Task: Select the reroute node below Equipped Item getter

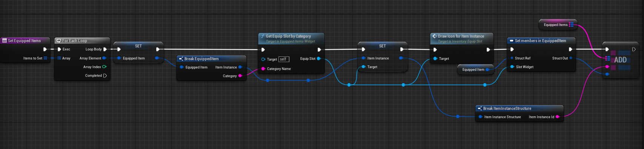Action: tap(485, 85)
